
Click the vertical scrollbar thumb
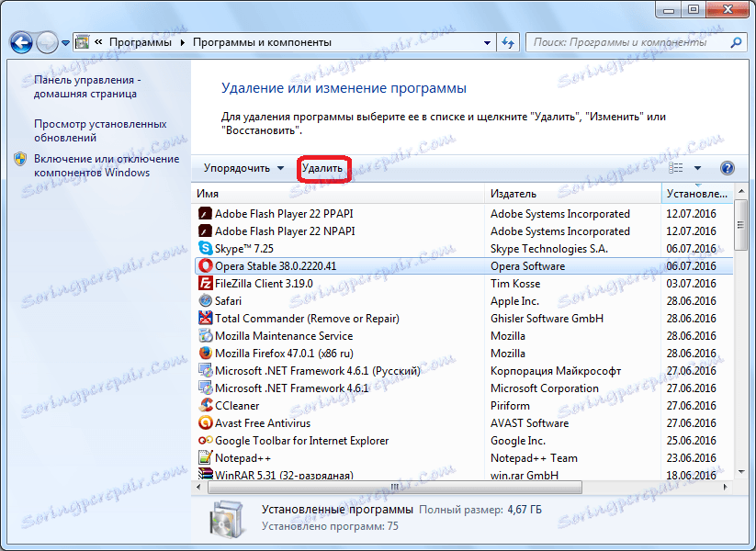[740, 225]
